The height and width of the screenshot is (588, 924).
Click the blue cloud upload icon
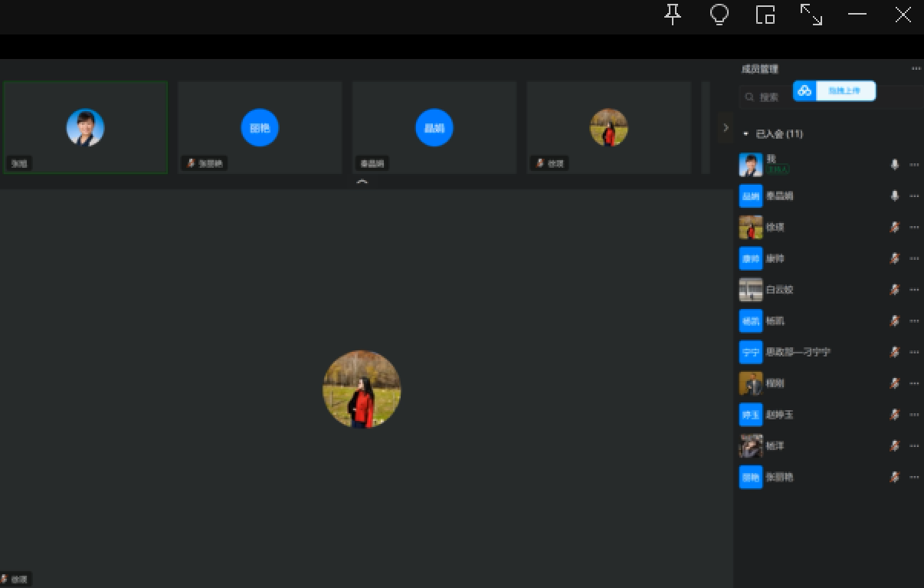(x=804, y=91)
